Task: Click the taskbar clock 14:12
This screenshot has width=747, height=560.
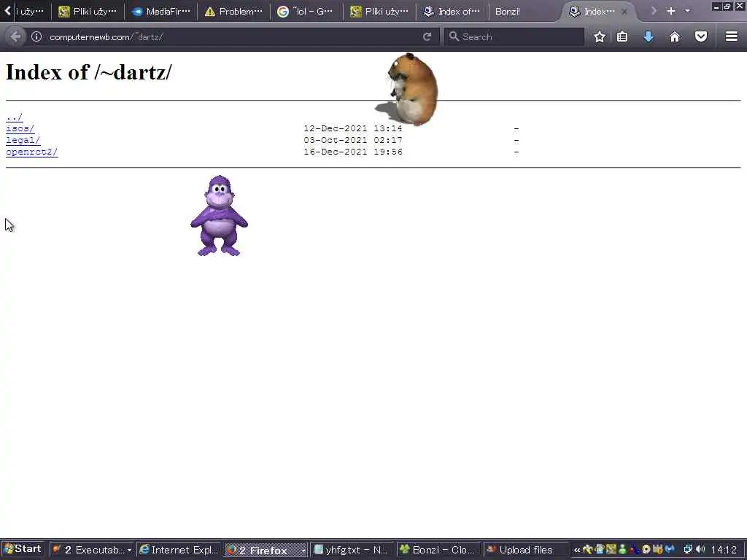Action: point(724,550)
